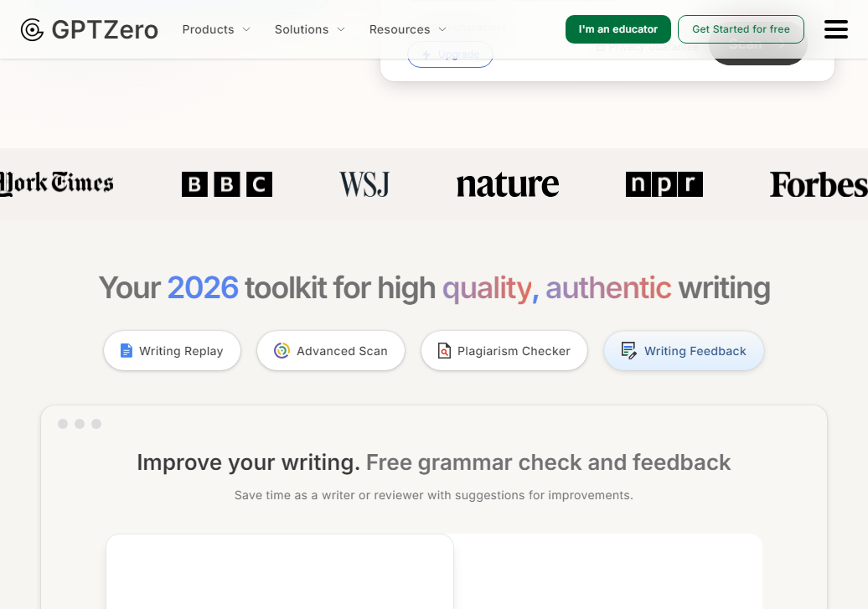Image resolution: width=868 pixels, height=609 pixels.
Task: Click the Forbes logo
Action: click(x=819, y=185)
